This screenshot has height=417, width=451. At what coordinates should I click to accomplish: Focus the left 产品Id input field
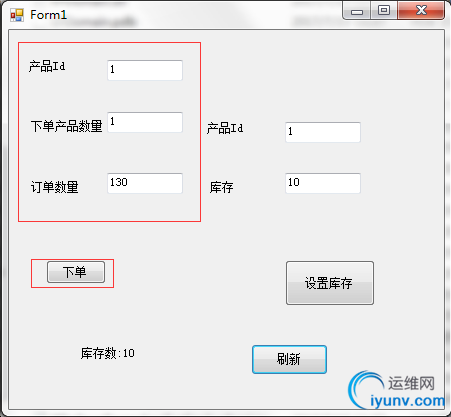[145, 70]
